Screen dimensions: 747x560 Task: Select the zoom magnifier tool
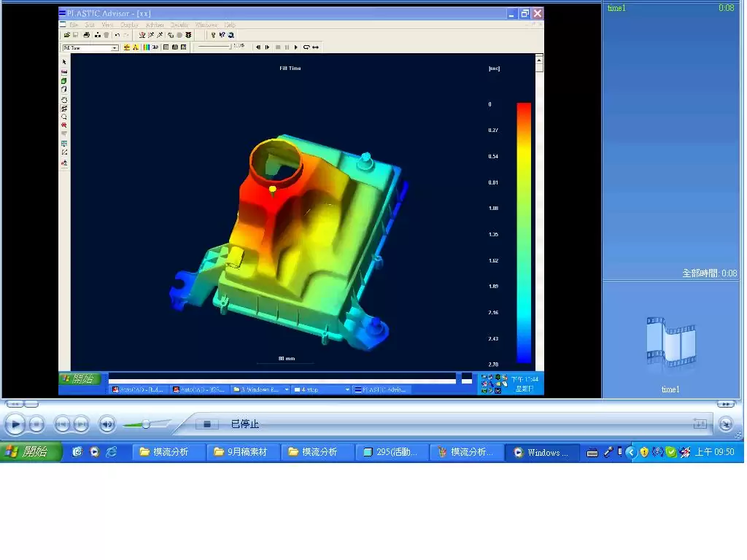[65, 117]
